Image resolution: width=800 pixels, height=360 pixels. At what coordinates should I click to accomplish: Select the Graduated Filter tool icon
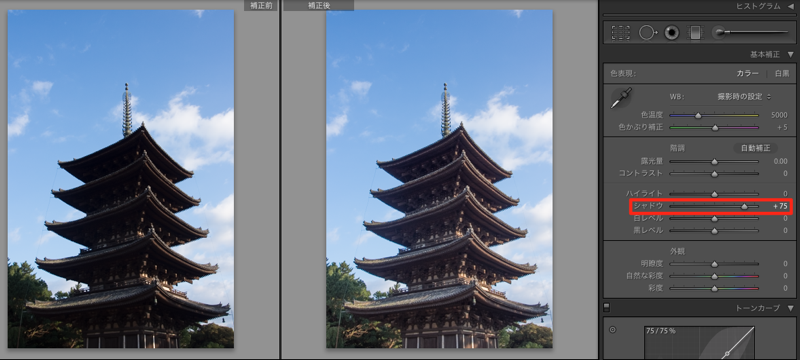click(x=695, y=33)
